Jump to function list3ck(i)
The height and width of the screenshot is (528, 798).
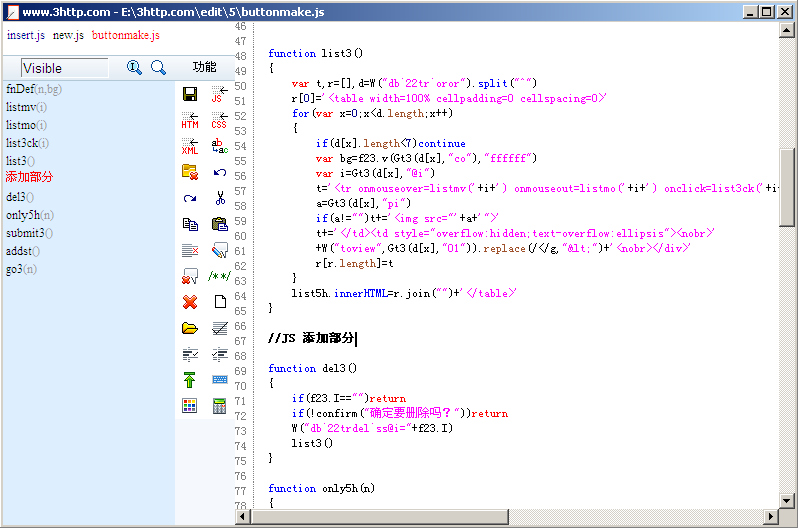pos(27,143)
